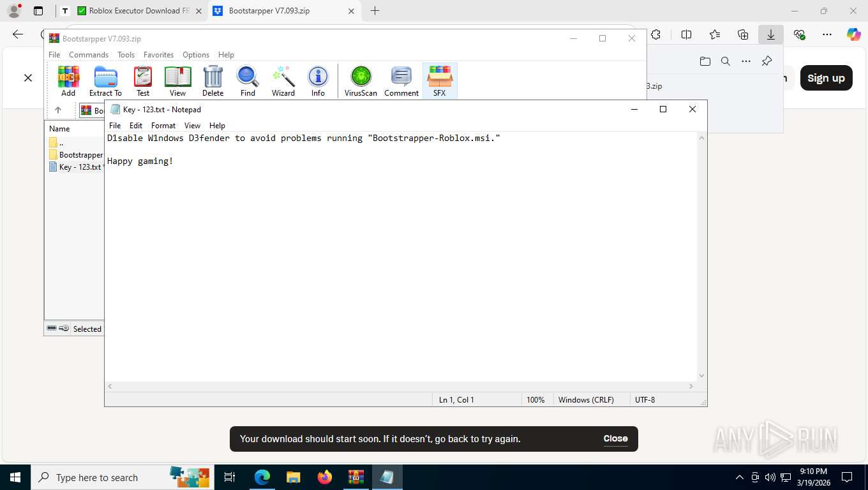Click browser back arrow
This screenshot has height=490, width=868.
(x=18, y=34)
